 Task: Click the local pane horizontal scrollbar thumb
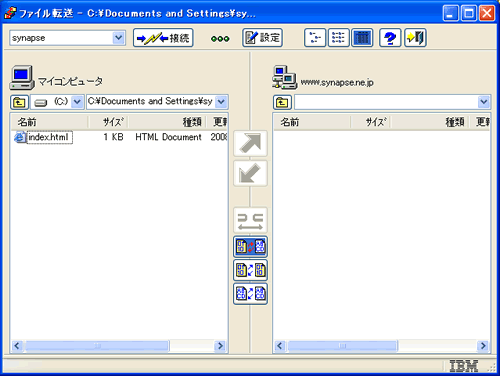pyautogui.click(x=97, y=346)
